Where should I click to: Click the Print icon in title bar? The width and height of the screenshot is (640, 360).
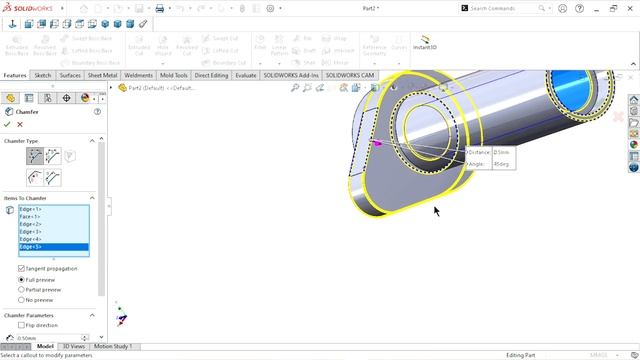coord(160,8)
